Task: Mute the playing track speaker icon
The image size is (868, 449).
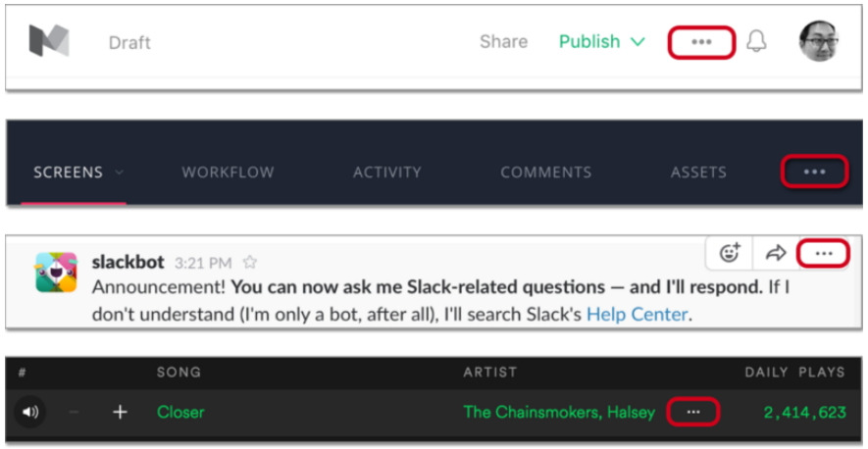Action: tap(30, 413)
